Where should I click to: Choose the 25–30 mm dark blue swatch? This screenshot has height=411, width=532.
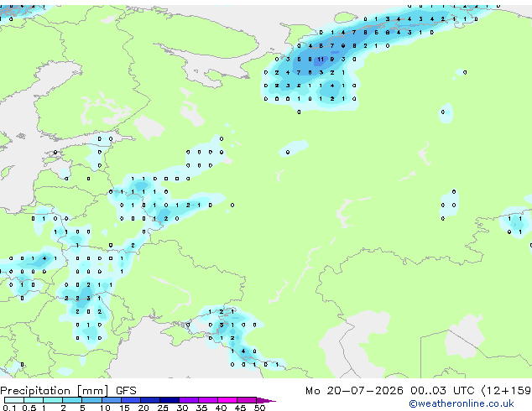coord(170,400)
